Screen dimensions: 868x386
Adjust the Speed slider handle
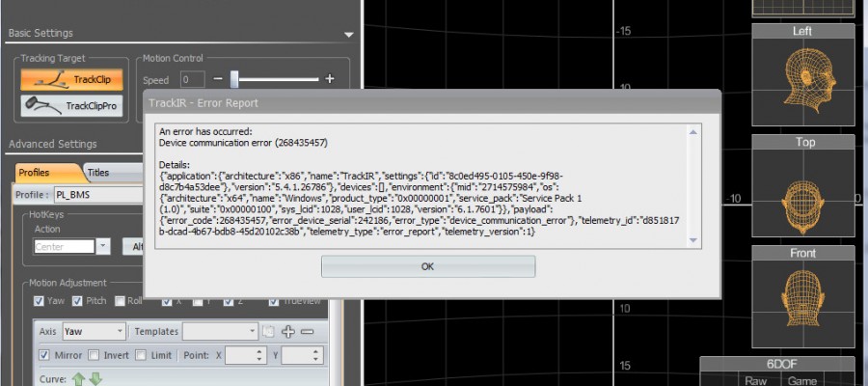[x=234, y=79]
